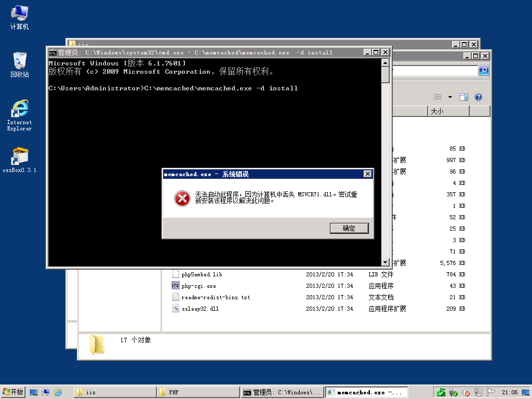Image resolution: width=532 pixels, height=399 pixels.
Task: Confirm the error dialog with 确定
Action: [x=349, y=229]
